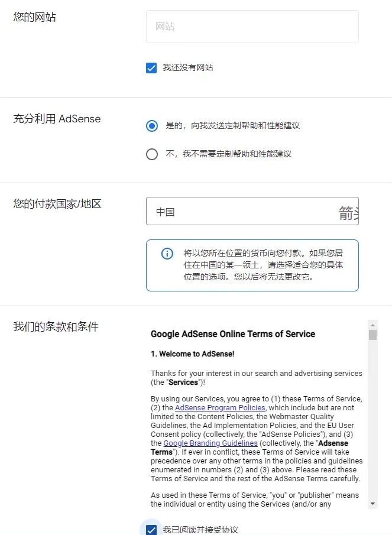392x535 pixels.
Task: Click the 您的付款国家/地区 section label
Action: click(x=57, y=204)
